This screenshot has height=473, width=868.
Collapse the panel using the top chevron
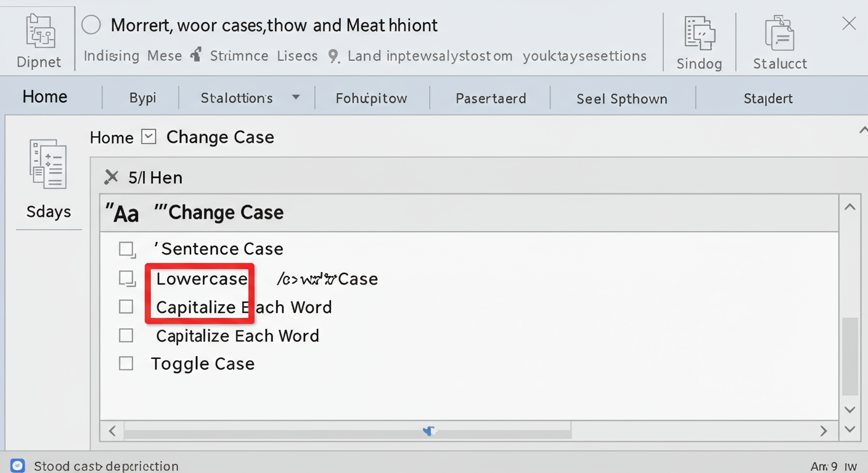coord(863,129)
